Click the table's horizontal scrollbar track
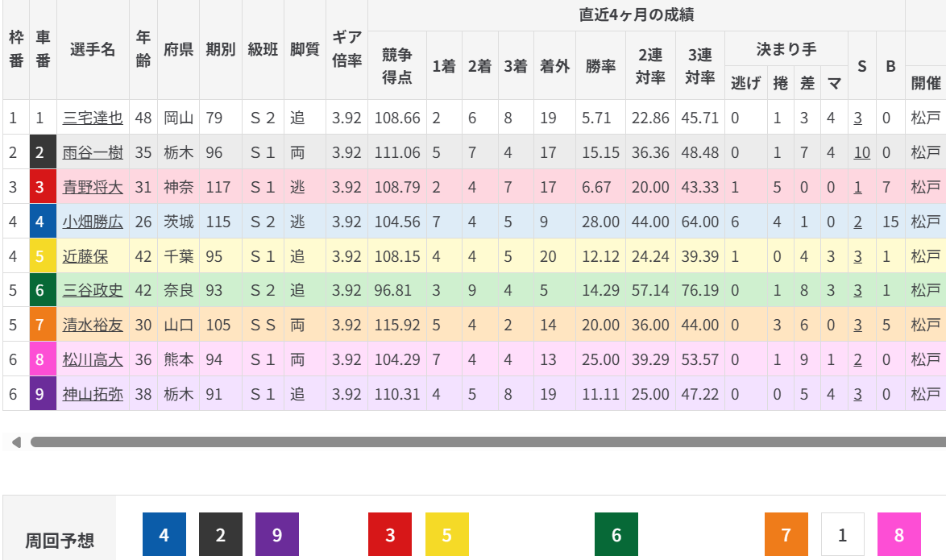The image size is (946, 560). click(483, 442)
